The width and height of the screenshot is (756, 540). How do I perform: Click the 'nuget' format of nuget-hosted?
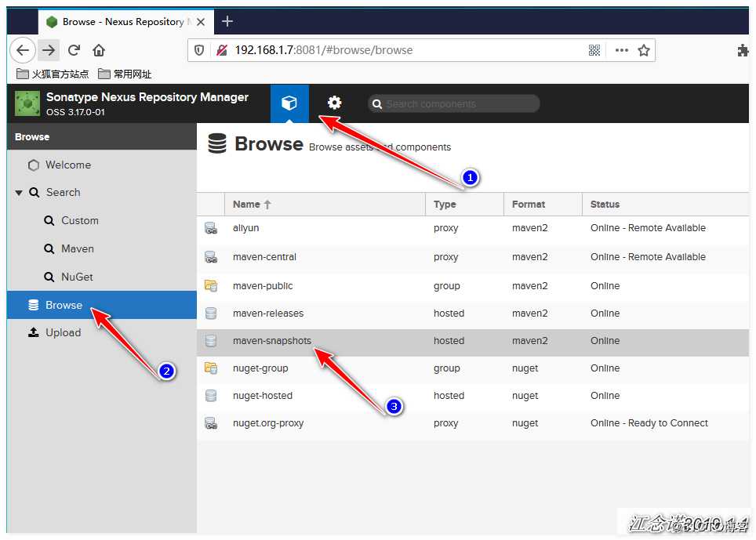pos(525,396)
